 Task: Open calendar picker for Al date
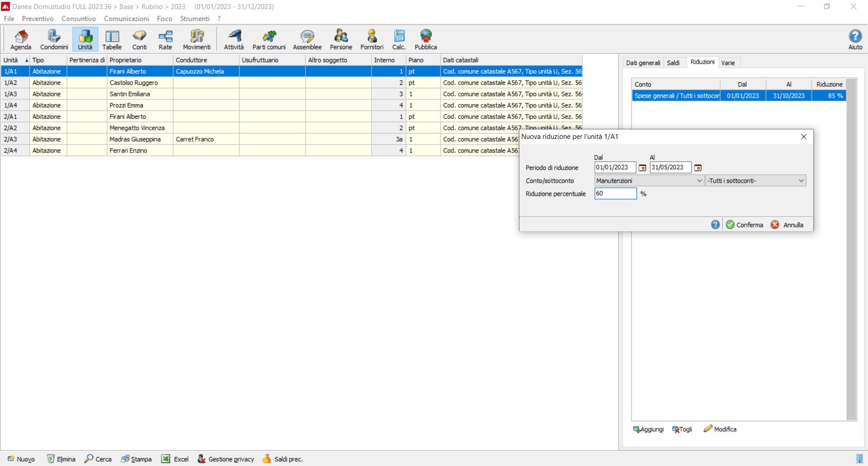coord(698,168)
